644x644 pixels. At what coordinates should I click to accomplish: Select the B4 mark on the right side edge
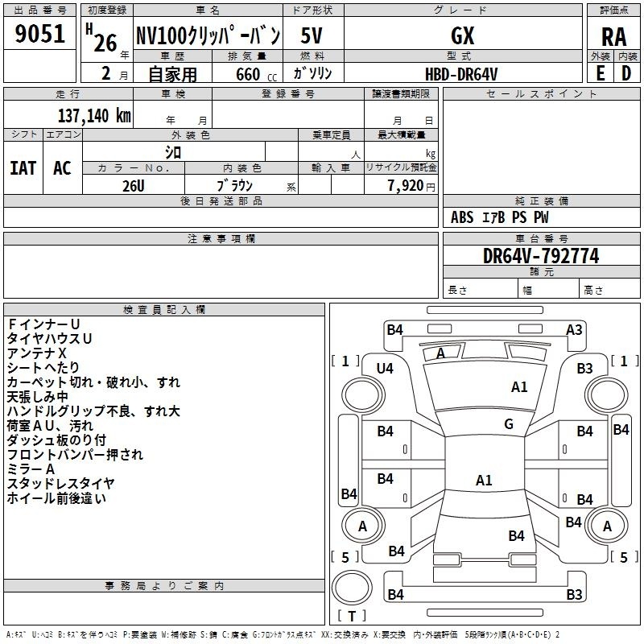click(x=621, y=430)
